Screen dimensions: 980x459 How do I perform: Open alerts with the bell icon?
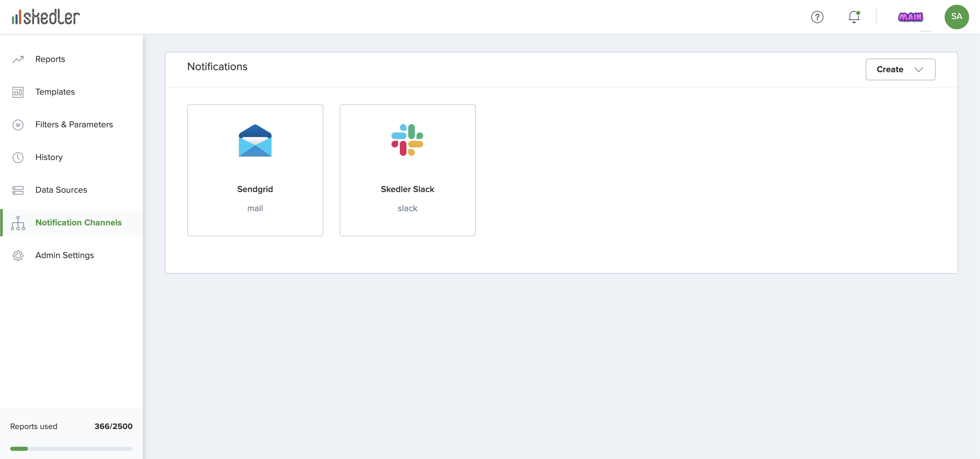(854, 17)
